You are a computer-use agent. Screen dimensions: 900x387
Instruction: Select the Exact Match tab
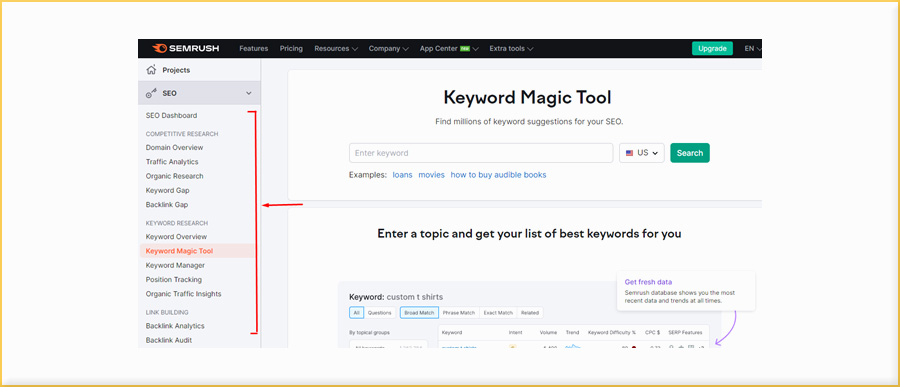click(498, 313)
